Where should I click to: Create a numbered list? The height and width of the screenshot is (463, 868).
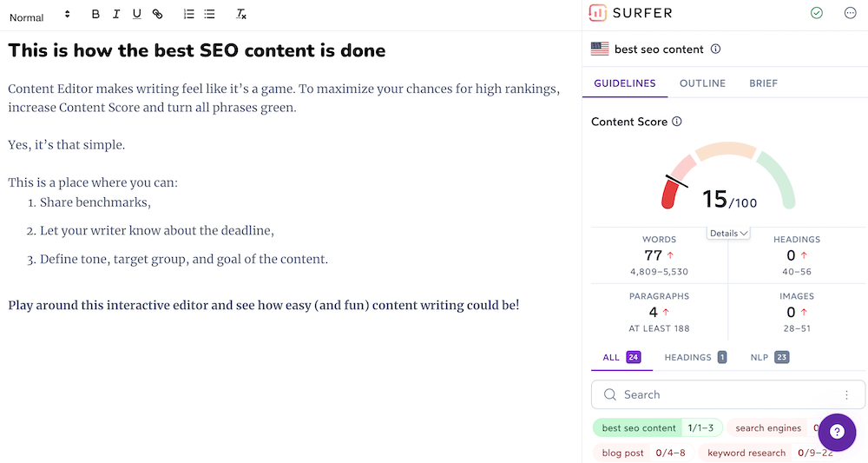pyautogui.click(x=189, y=14)
